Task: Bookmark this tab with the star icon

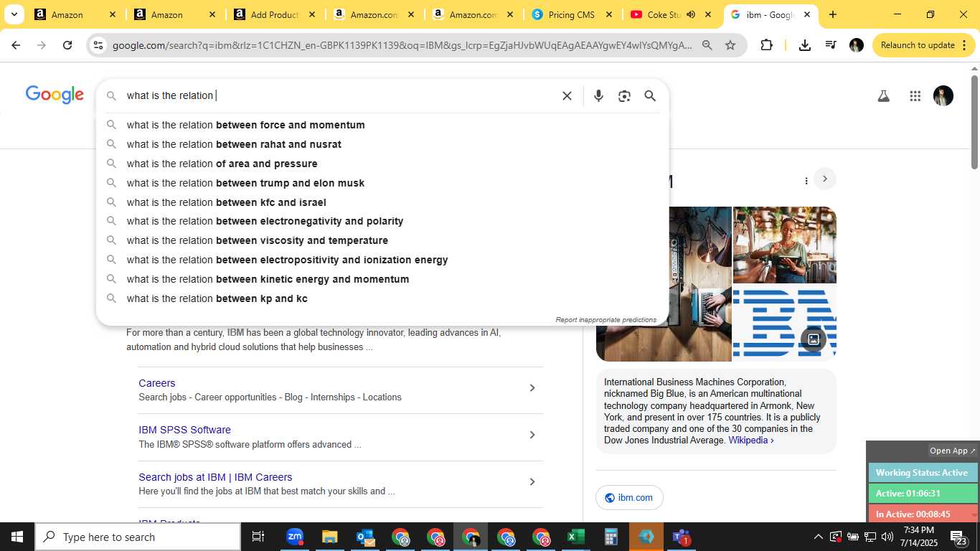Action: (x=730, y=45)
